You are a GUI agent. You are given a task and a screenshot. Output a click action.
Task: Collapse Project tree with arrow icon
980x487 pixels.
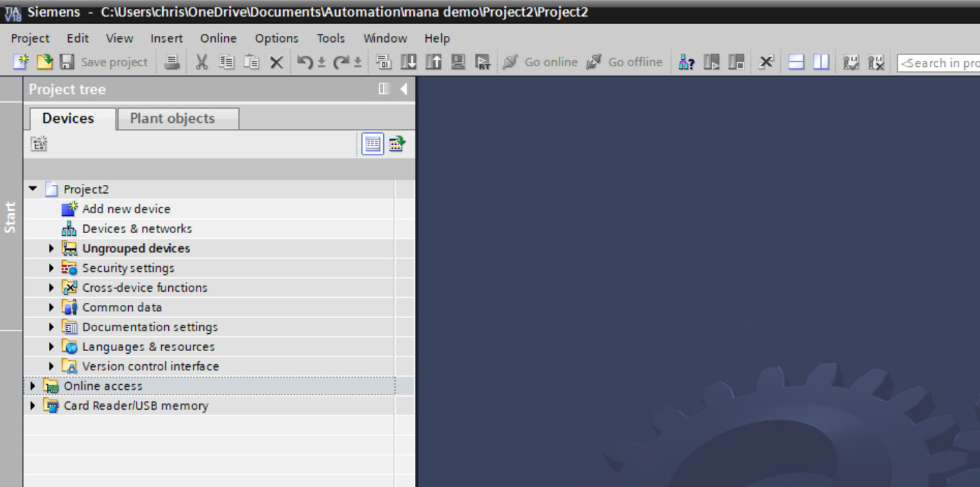click(x=404, y=89)
